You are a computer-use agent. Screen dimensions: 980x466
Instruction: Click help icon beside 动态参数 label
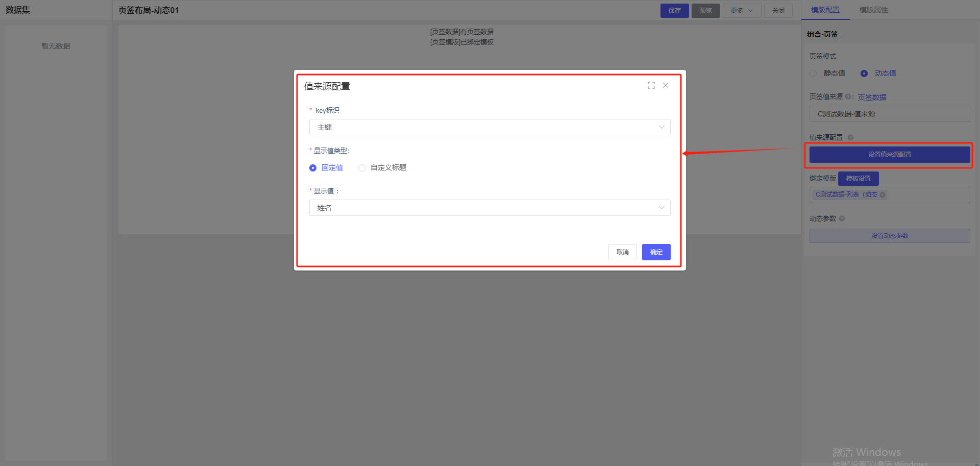coord(842,218)
